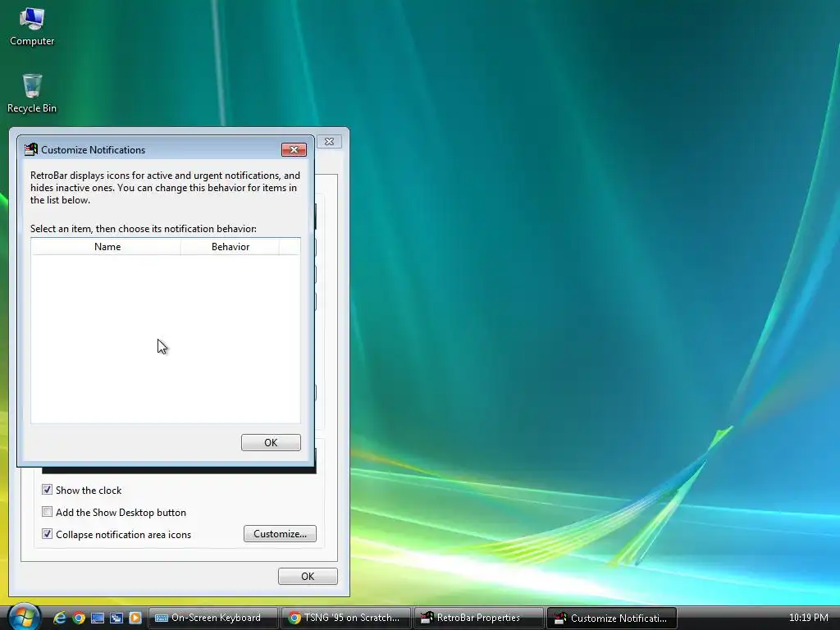Click the taskbar clock showing 10:19 PM

[808, 618]
